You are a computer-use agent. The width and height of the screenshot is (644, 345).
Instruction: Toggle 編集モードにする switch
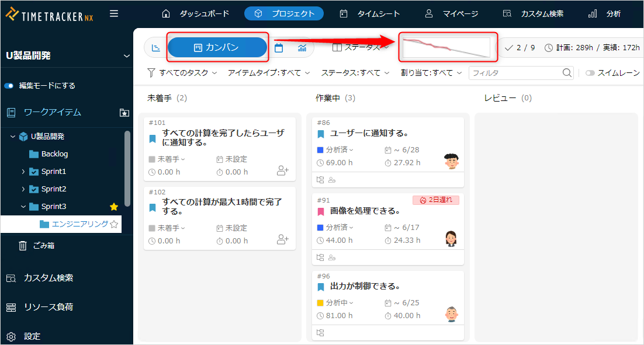[9, 86]
